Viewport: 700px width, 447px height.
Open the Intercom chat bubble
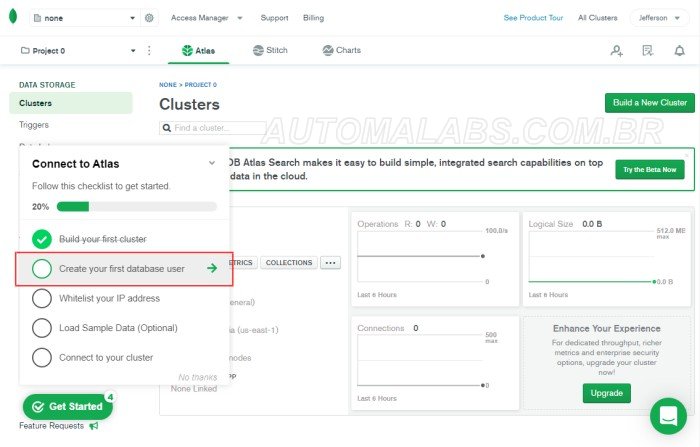[668, 416]
